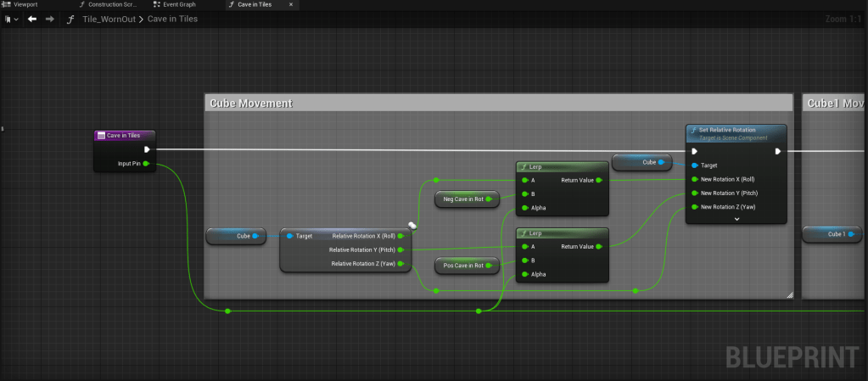Click the top Lerp node's Alpha pin

coord(524,208)
